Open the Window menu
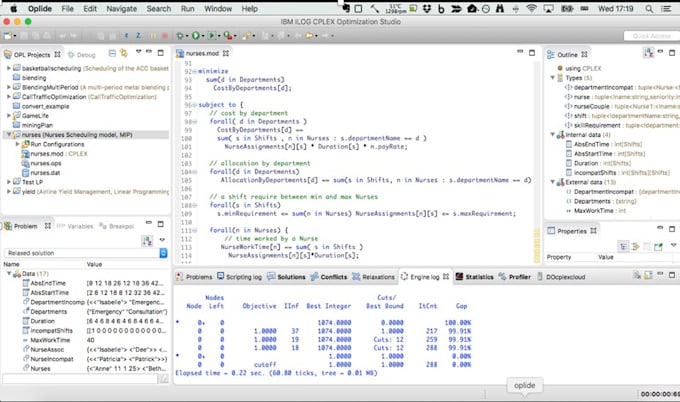The width and height of the screenshot is (680, 402). point(218,9)
